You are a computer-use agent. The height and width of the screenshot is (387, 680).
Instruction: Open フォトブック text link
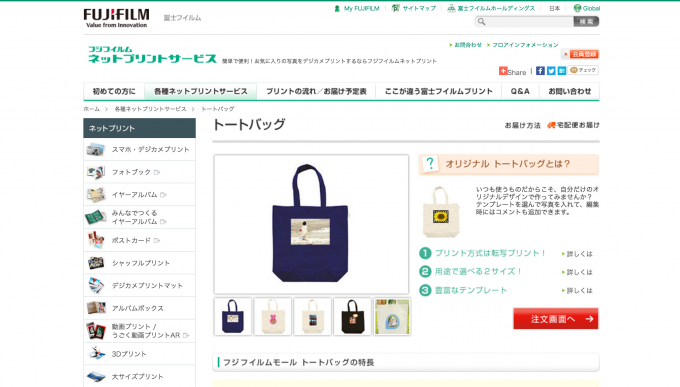[131, 172]
